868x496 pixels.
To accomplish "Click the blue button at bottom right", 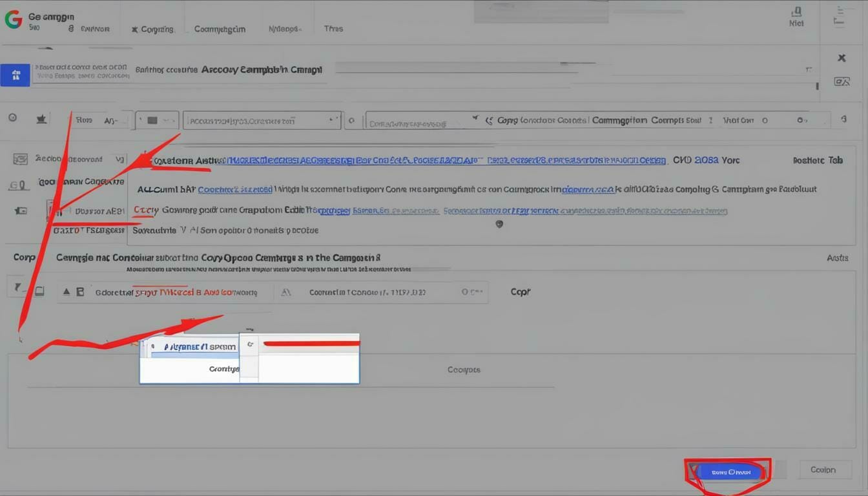I will pos(730,472).
